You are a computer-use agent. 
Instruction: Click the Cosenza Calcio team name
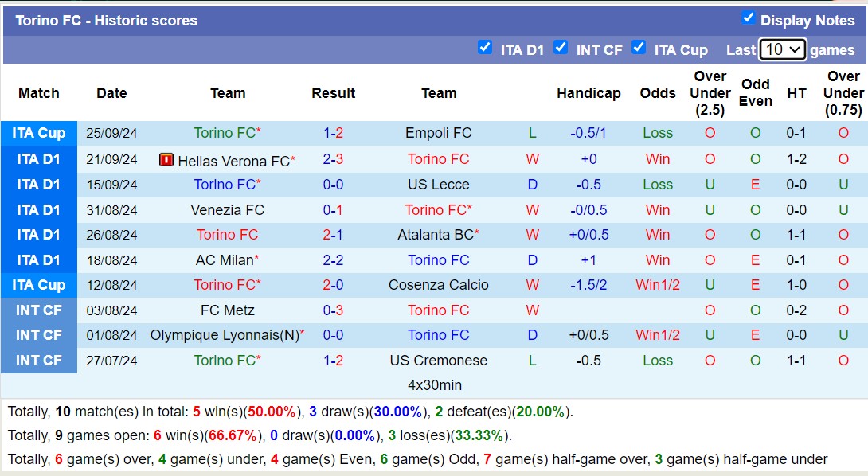pyautogui.click(x=439, y=285)
